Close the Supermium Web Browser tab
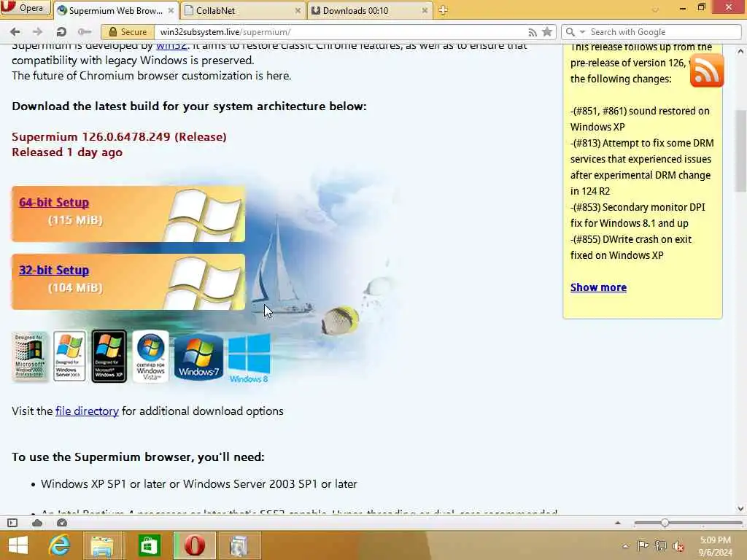 (171, 10)
